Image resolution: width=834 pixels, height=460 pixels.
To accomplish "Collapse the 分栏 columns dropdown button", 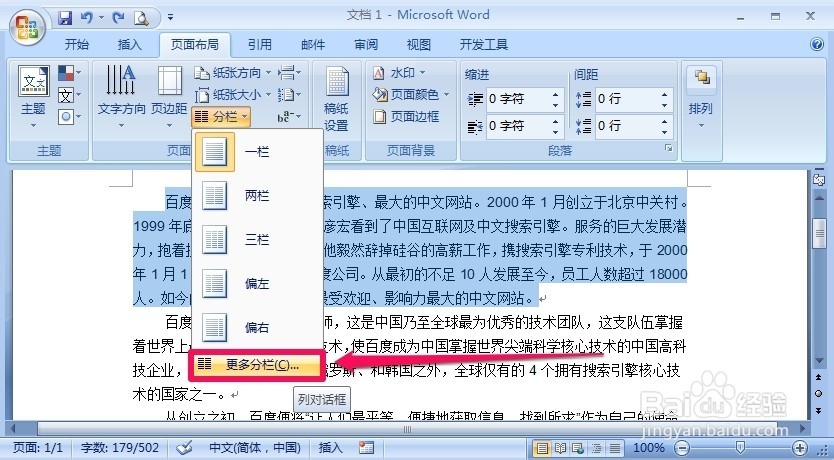I will (x=221, y=116).
